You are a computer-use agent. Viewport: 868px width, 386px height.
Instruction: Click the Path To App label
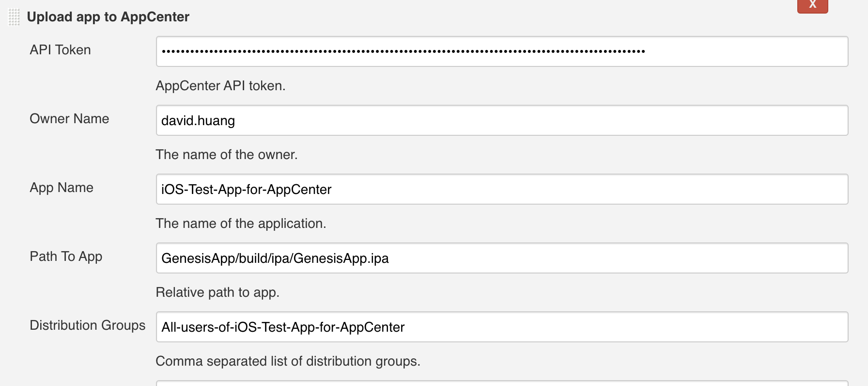(66, 257)
